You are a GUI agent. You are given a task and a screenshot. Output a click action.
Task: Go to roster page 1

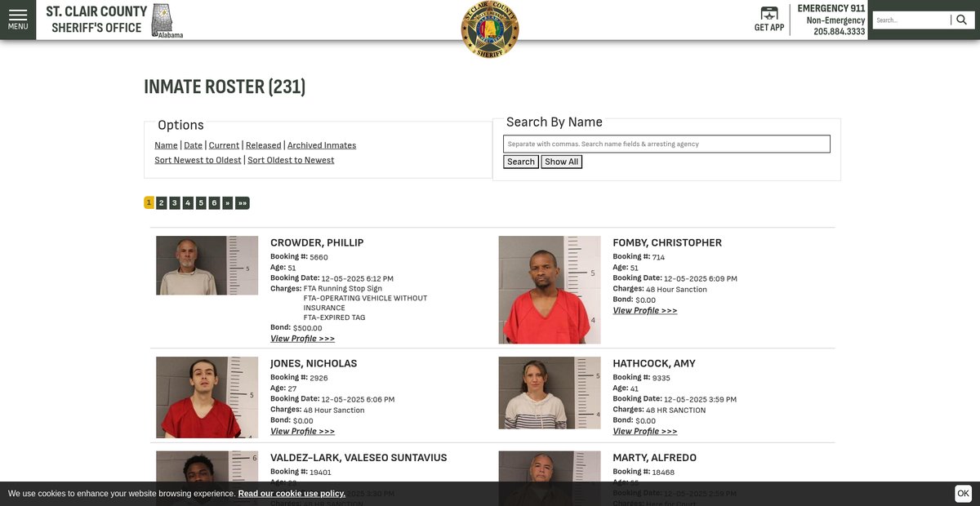pos(149,202)
